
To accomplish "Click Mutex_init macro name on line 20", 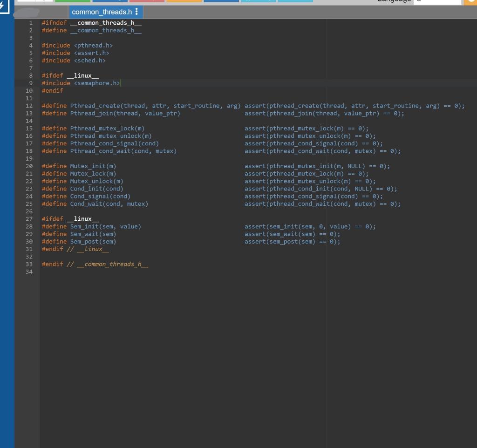I will [88, 166].
